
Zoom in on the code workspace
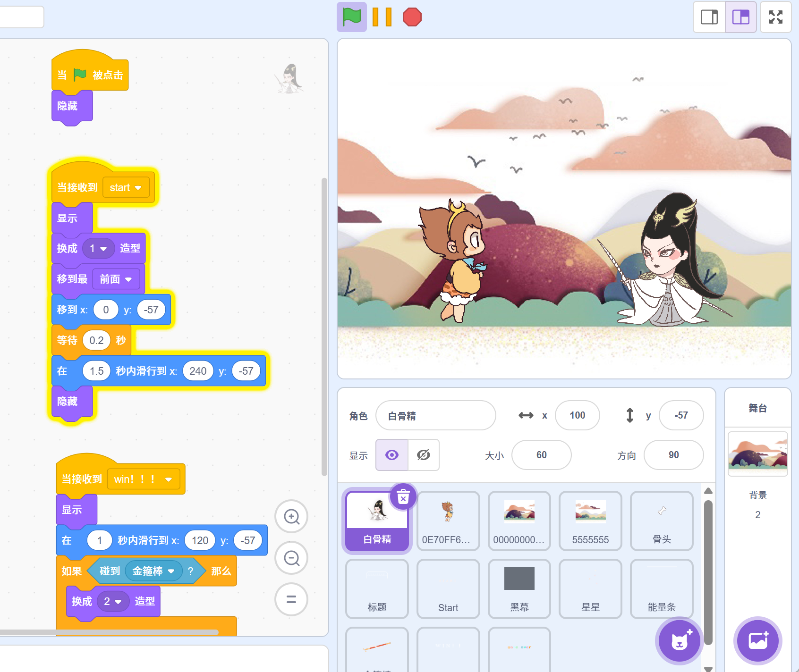[291, 517]
